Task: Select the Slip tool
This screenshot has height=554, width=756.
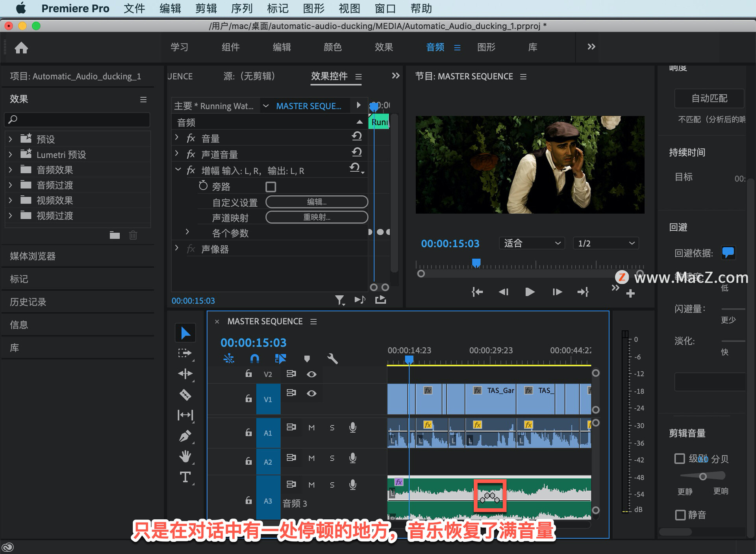Action: pyautogui.click(x=185, y=415)
